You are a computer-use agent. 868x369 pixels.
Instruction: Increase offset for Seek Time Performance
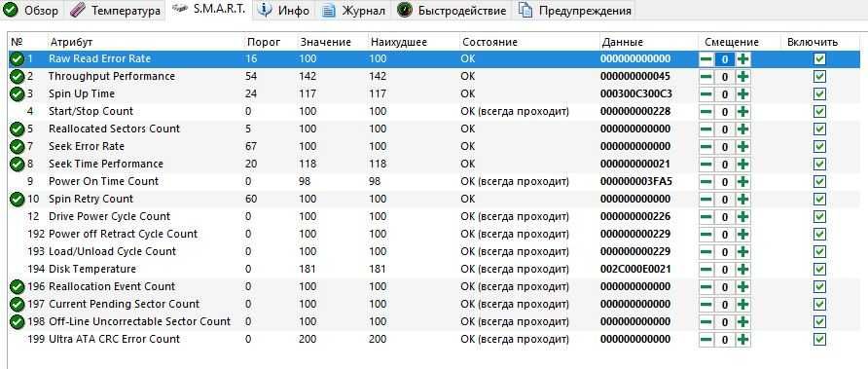point(742,165)
